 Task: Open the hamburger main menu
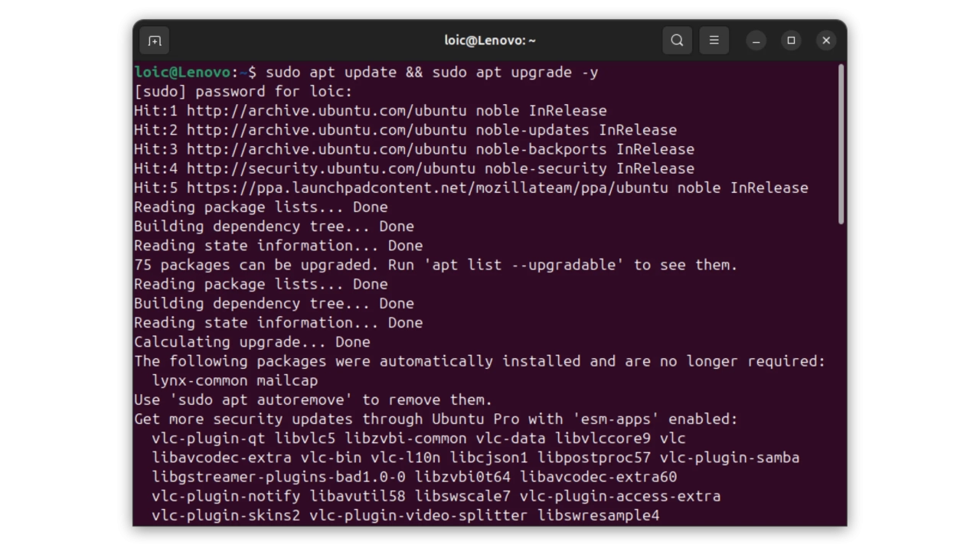pos(714,41)
